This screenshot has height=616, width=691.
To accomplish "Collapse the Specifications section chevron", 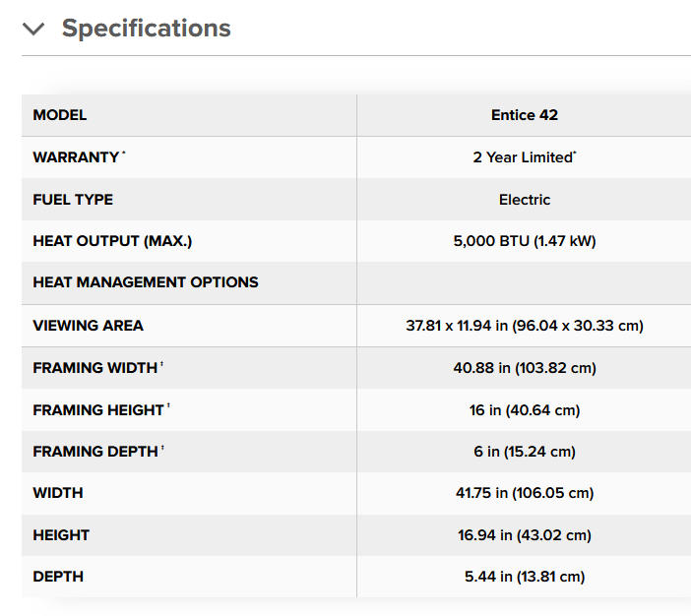I will pos(33,30).
